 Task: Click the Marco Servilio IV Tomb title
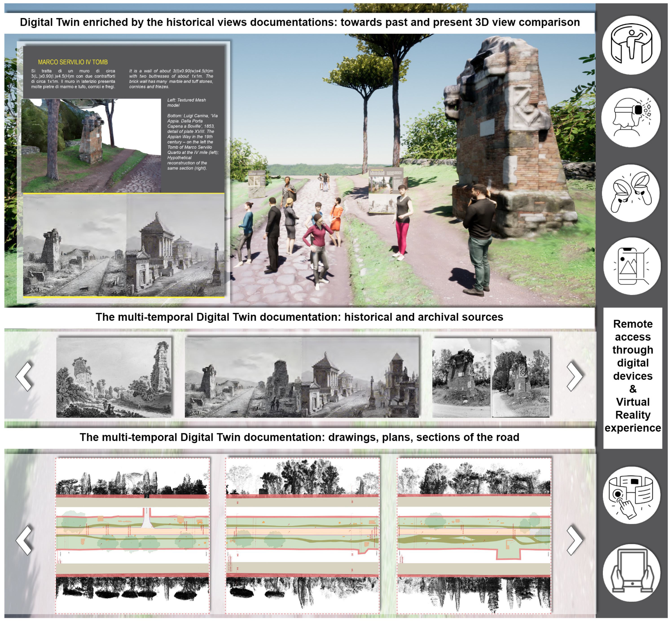[73, 62]
